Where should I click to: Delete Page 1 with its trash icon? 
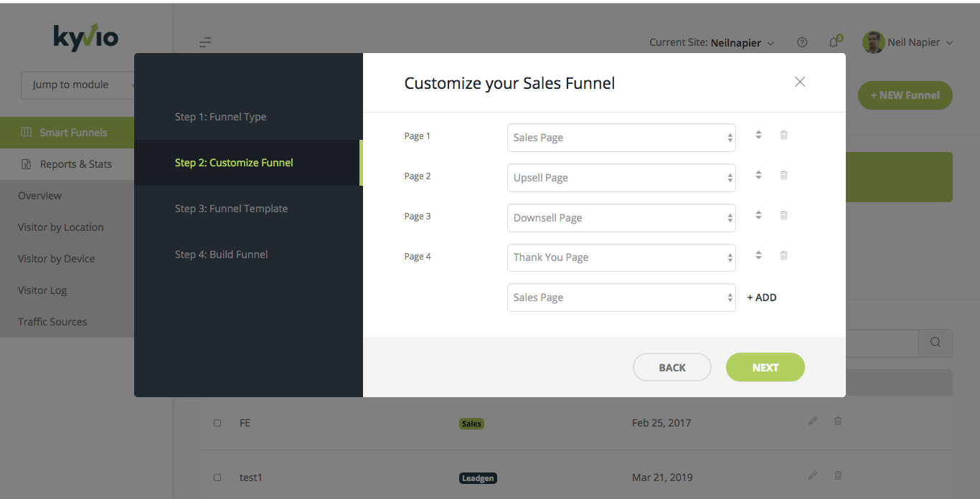tap(783, 135)
